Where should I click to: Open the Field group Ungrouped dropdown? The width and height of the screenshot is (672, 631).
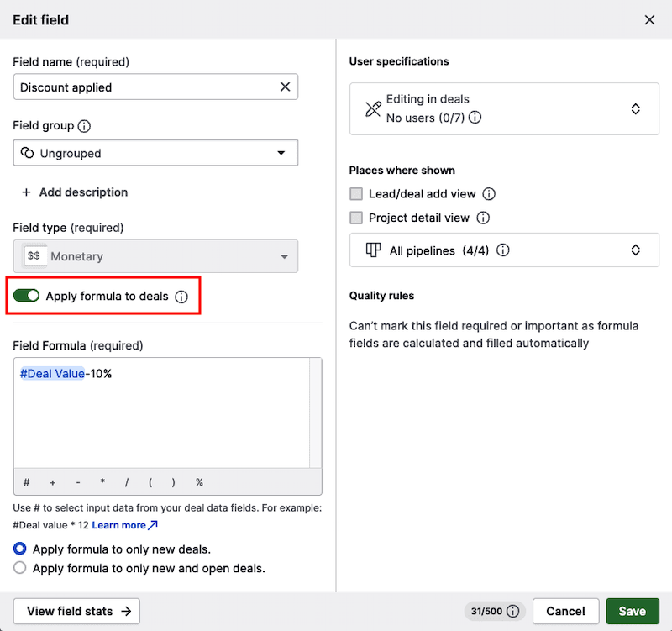[155, 153]
